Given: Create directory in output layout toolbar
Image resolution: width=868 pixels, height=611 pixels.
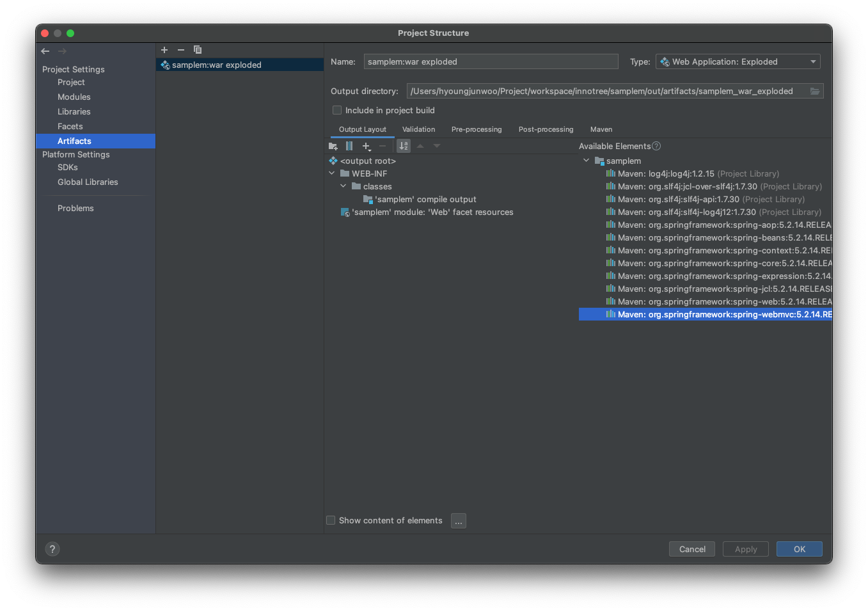Looking at the screenshot, I should tap(333, 147).
